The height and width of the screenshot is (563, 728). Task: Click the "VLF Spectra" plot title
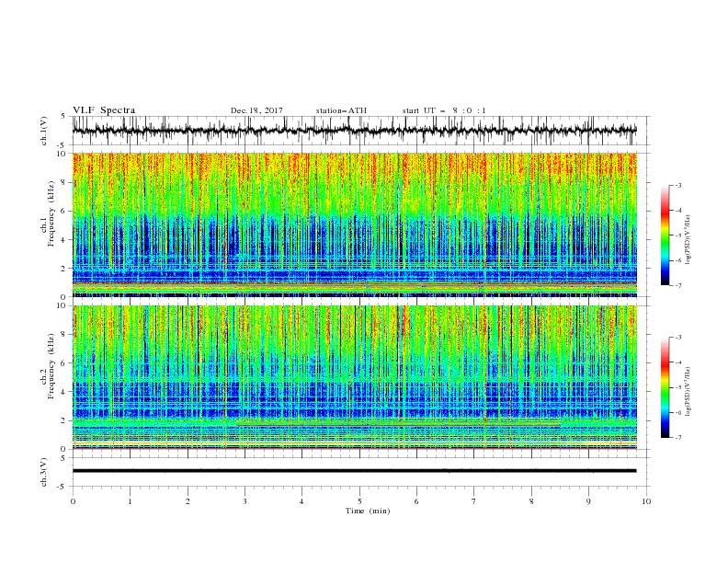[x=104, y=110]
